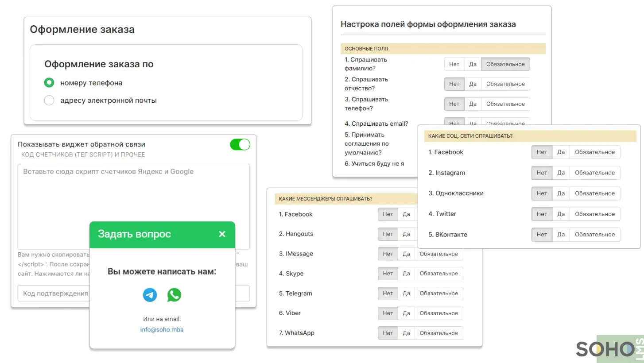The width and height of the screenshot is (644, 363).
Task: Set messenger Facebook to Да
Action: coord(407,214)
